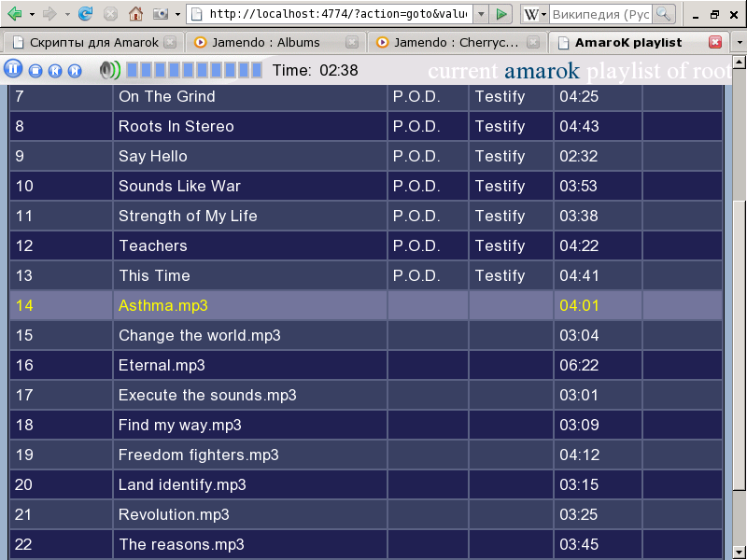Click P.O.D. artist in Teachers row
Screen dimensions: 747x560
click(x=416, y=245)
